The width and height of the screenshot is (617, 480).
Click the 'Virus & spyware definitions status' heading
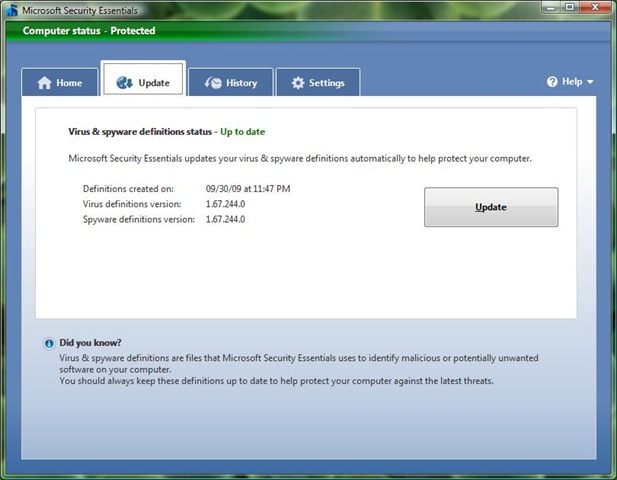pos(140,132)
